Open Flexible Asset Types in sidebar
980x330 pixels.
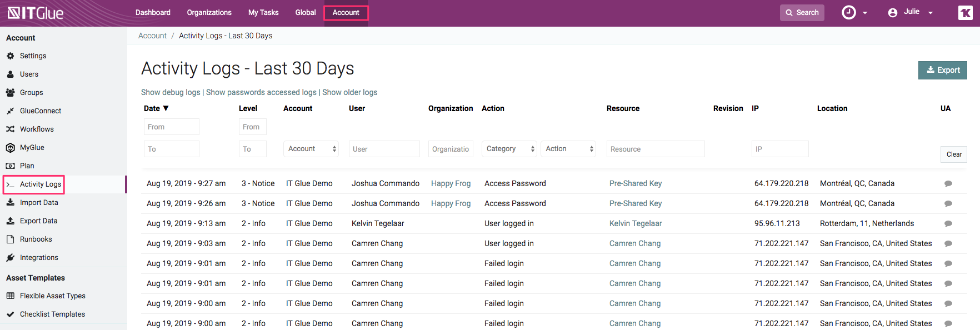(52, 296)
